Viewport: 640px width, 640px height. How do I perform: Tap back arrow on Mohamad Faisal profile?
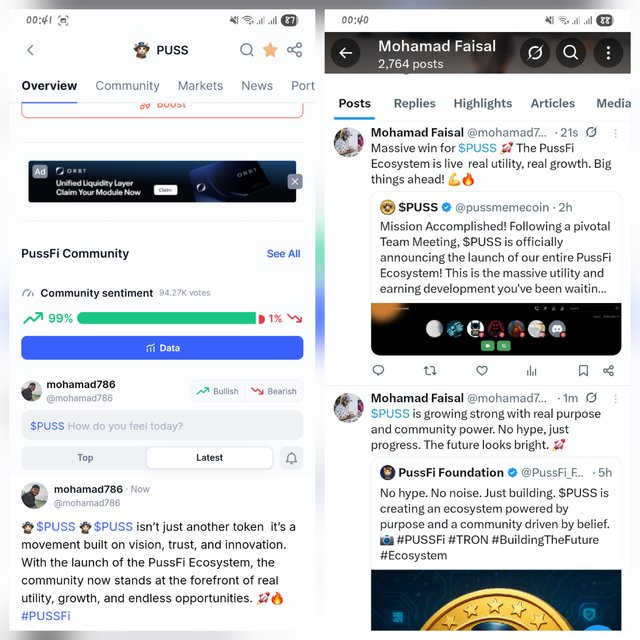(x=346, y=53)
